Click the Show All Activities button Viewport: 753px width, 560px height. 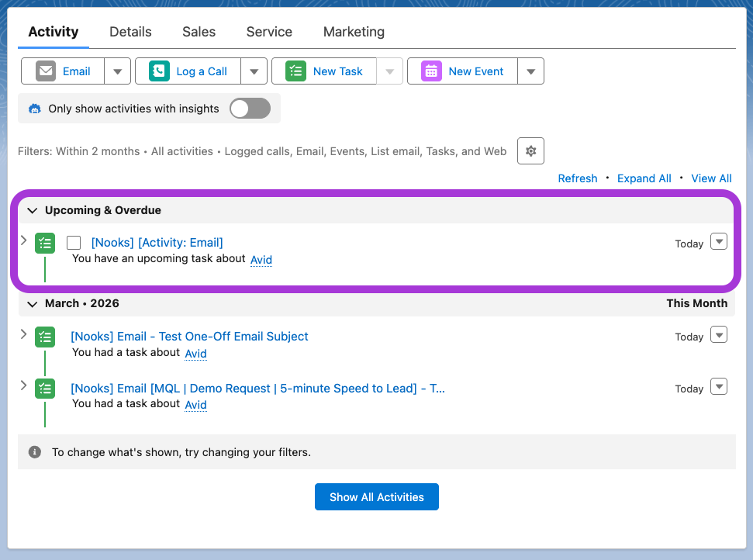377,496
